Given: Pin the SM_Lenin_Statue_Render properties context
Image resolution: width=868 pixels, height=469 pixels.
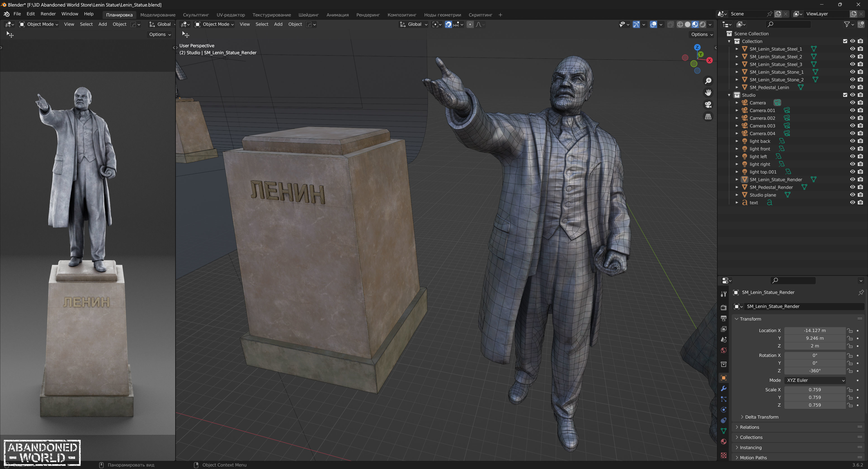Looking at the screenshot, I should coord(861,292).
